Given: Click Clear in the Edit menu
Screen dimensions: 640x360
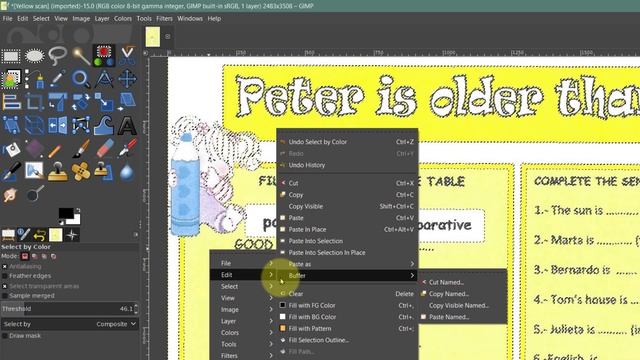Looking at the screenshot, I should [x=347, y=294].
